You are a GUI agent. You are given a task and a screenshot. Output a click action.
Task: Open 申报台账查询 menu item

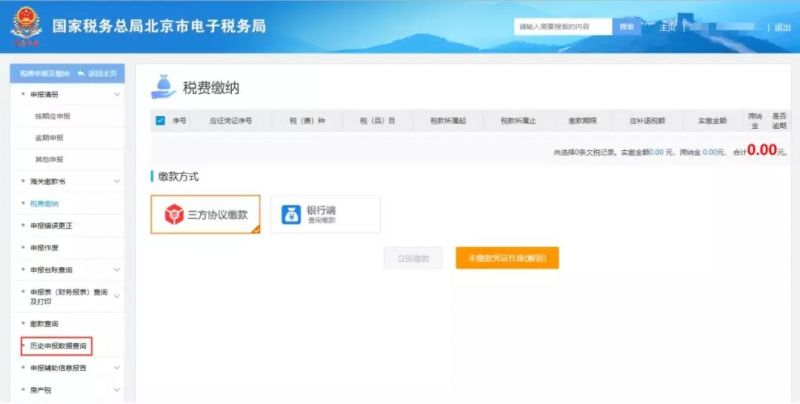(51, 270)
